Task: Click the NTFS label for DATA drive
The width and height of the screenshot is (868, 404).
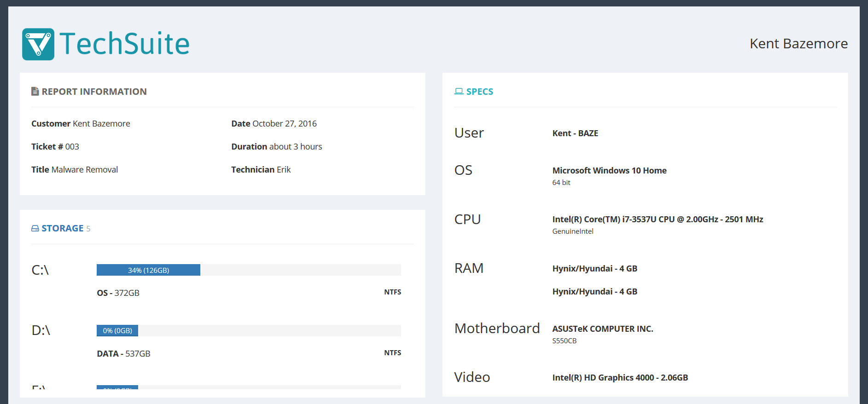Action: (x=393, y=352)
